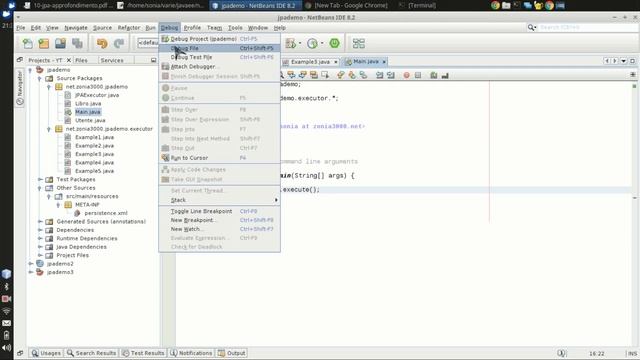Select Run to Cursor entry
This screenshot has height=360, width=640.
click(x=219, y=158)
